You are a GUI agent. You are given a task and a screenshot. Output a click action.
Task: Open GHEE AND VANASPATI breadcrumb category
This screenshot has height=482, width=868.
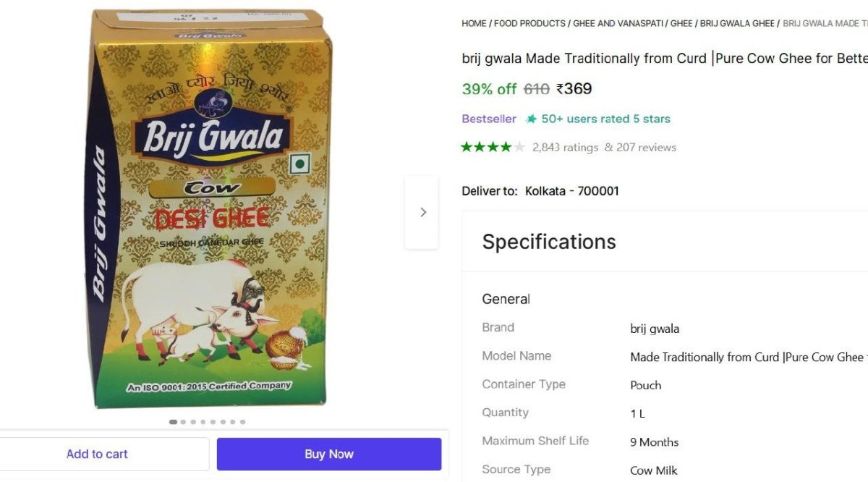click(619, 23)
